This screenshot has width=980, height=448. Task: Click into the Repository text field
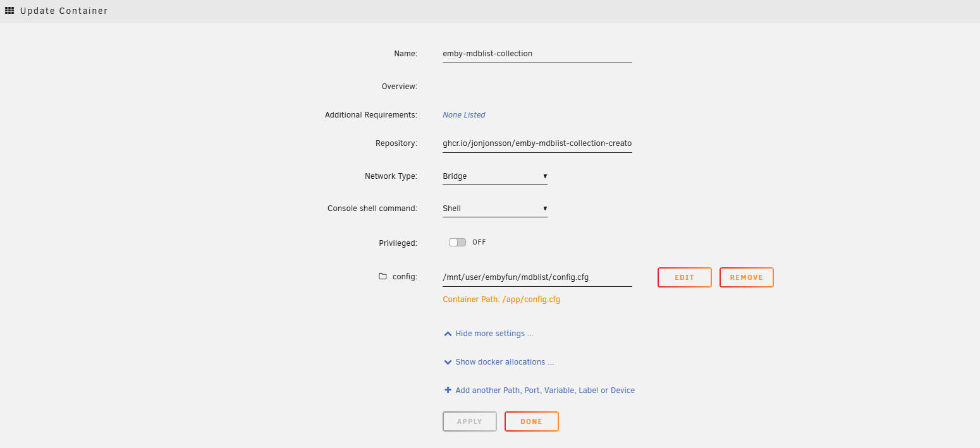coord(537,143)
